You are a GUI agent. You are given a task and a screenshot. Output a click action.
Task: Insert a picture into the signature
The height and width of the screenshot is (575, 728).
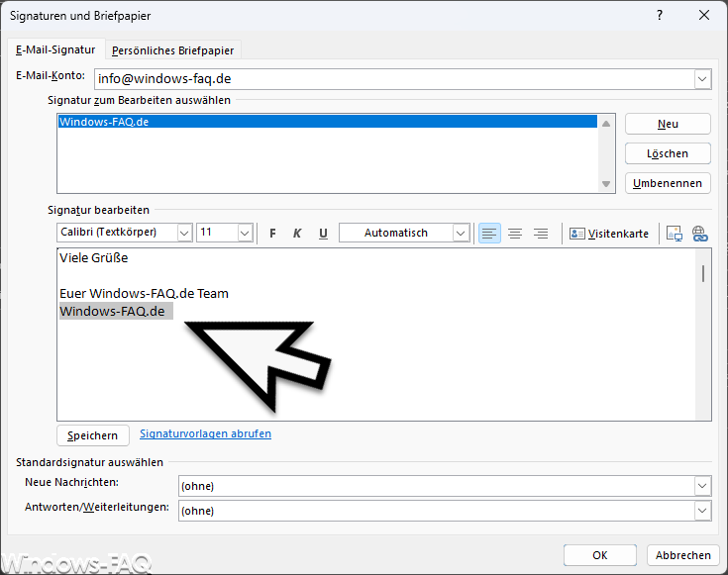tap(675, 233)
